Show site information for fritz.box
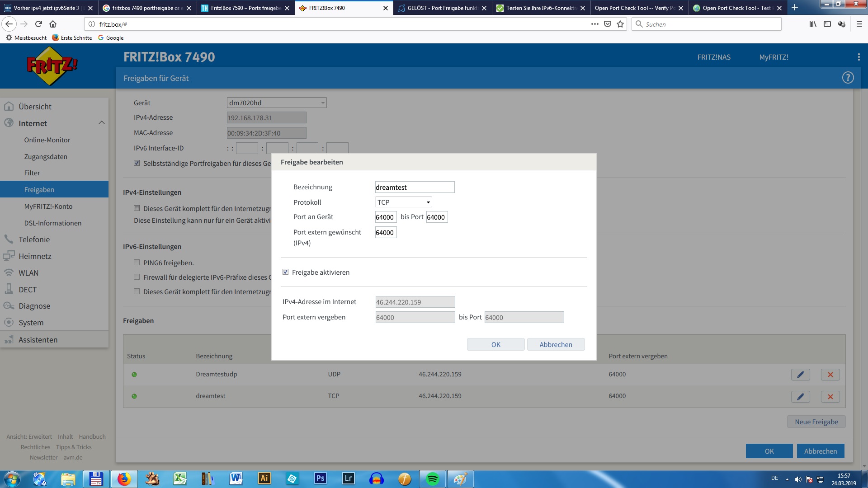 [91, 24]
